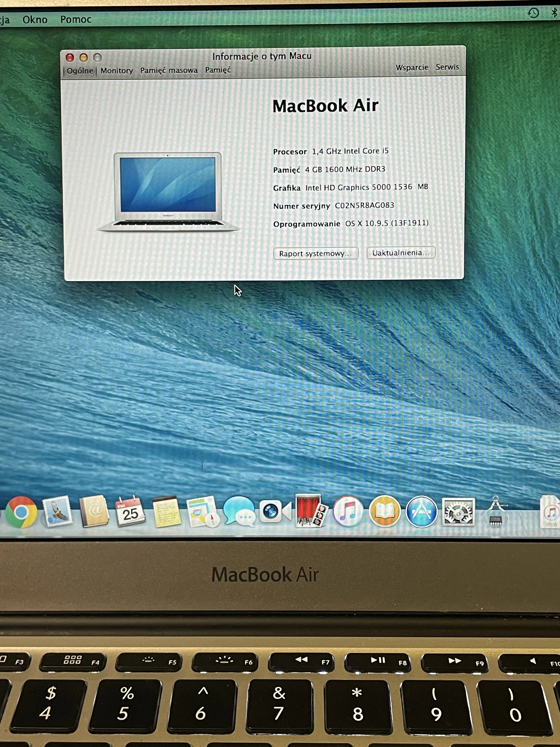
Task: Launch iTunes music note icon
Action: click(348, 511)
